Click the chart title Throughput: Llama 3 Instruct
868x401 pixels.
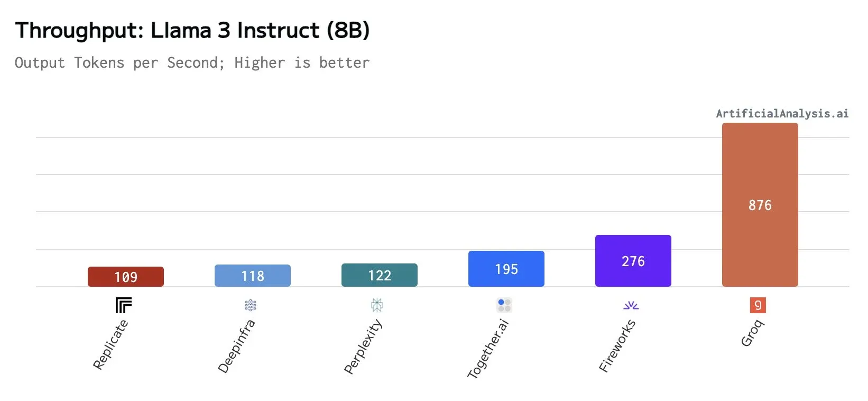point(192,31)
